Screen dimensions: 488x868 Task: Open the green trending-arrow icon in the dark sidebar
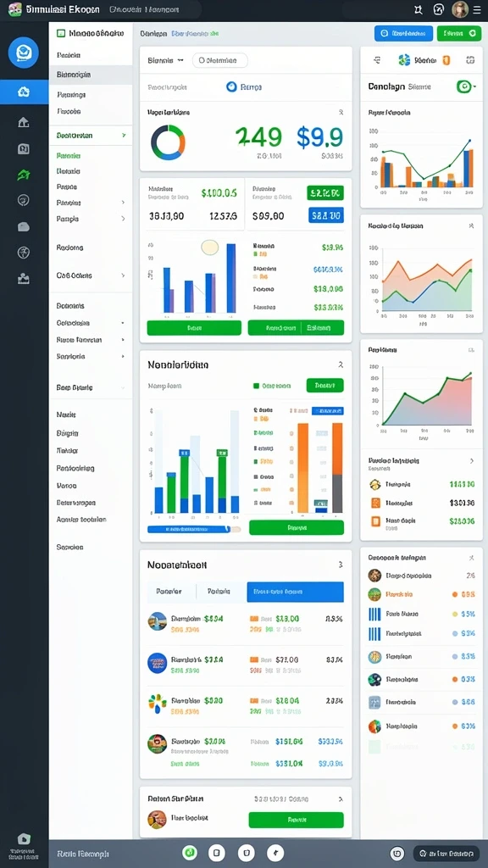[24, 175]
